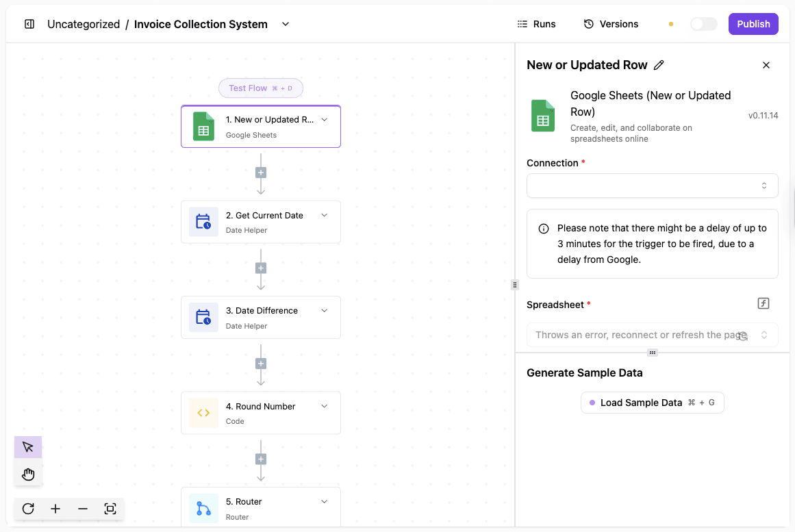795x532 pixels.
Task: View flow Versions history
Action: pos(610,23)
